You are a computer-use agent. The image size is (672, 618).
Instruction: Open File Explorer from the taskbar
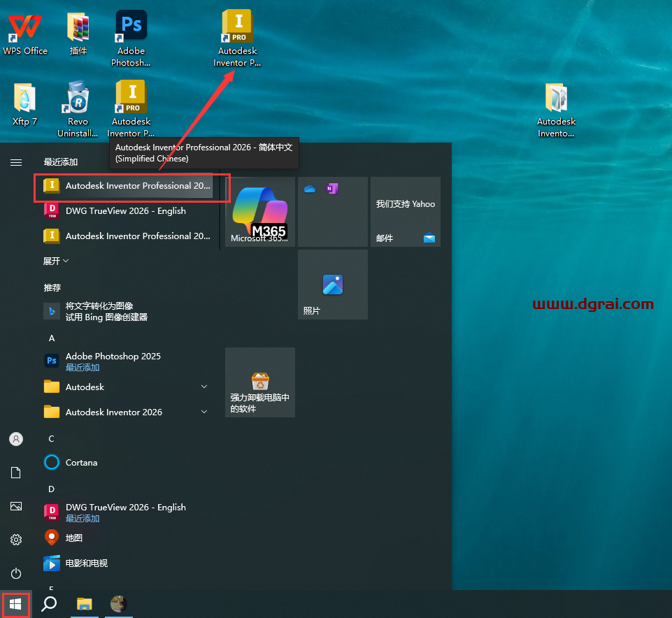[x=85, y=604]
